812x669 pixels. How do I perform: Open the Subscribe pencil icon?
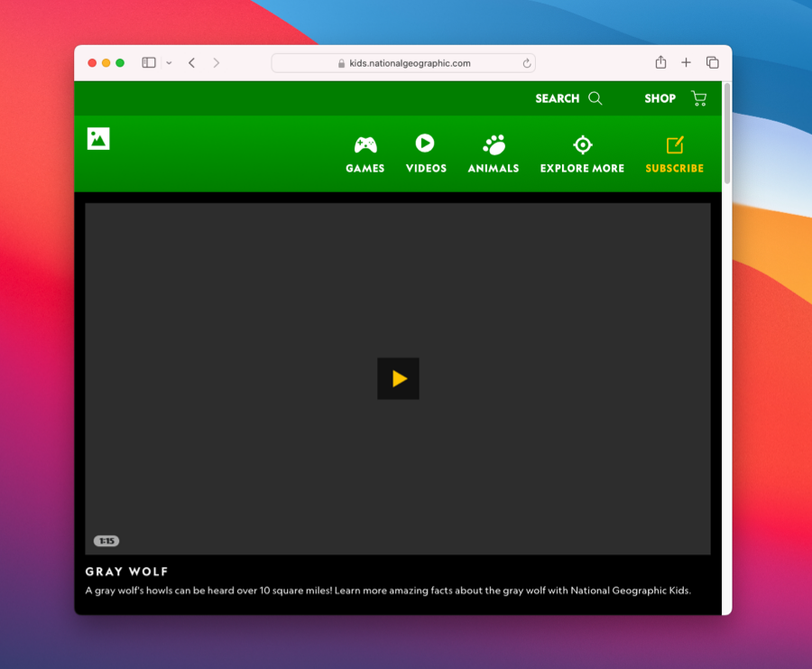674,143
